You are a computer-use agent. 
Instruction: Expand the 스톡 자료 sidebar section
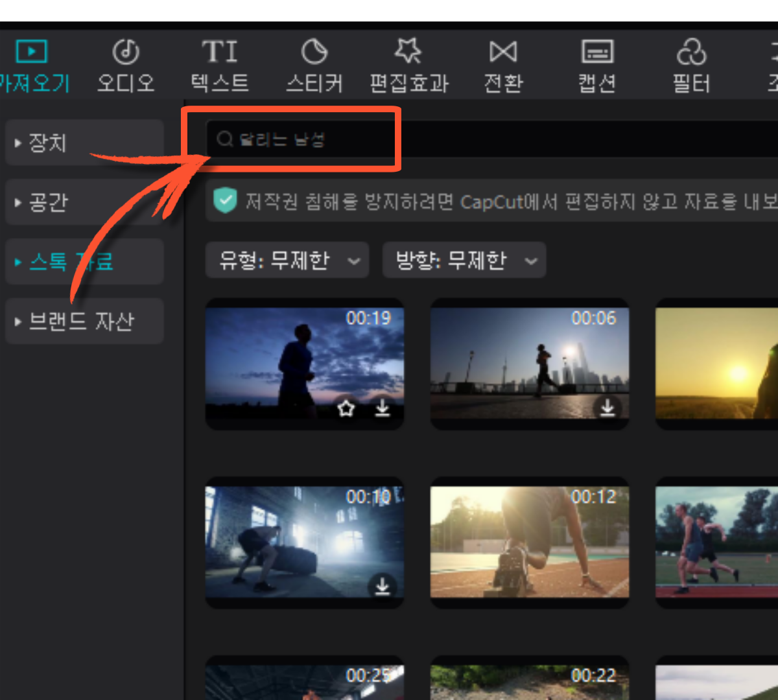[x=84, y=261]
